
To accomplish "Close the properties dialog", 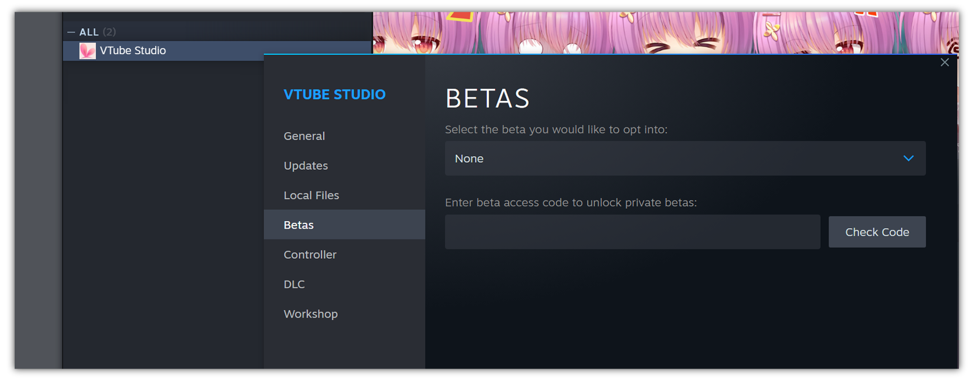I will pos(945,62).
